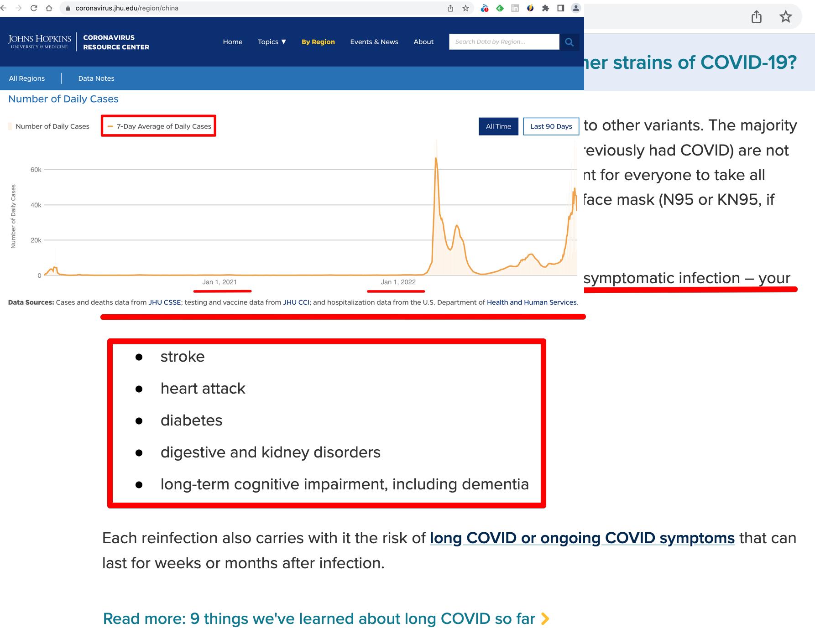Click the Coronavirus Resource Center title
The height and width of the screenshot is (644, 815).
pos(116,42)
